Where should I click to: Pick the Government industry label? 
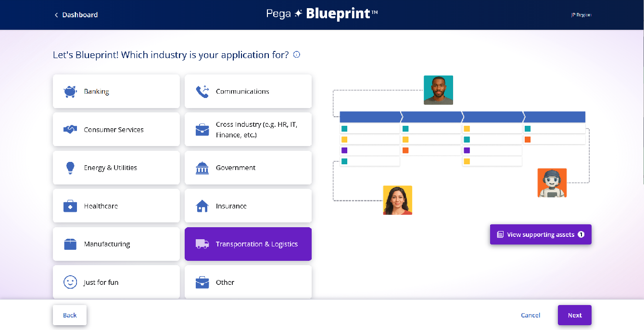236,168
